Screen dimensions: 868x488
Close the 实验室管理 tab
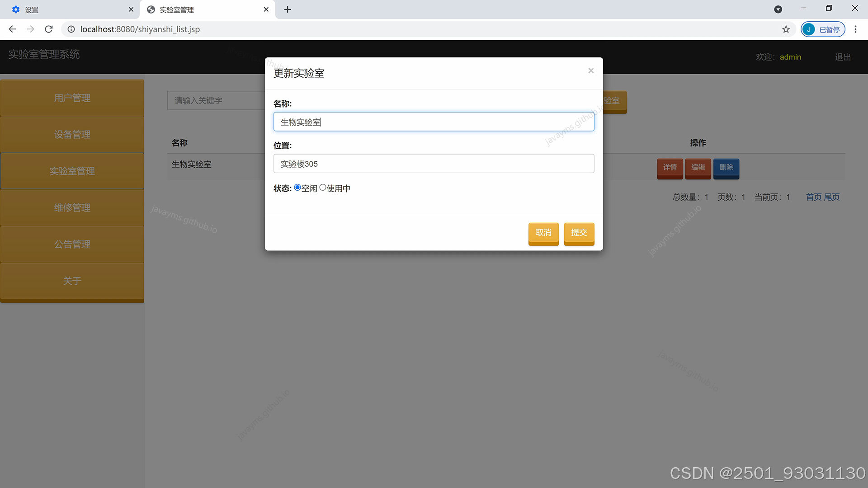coord(266,9)
